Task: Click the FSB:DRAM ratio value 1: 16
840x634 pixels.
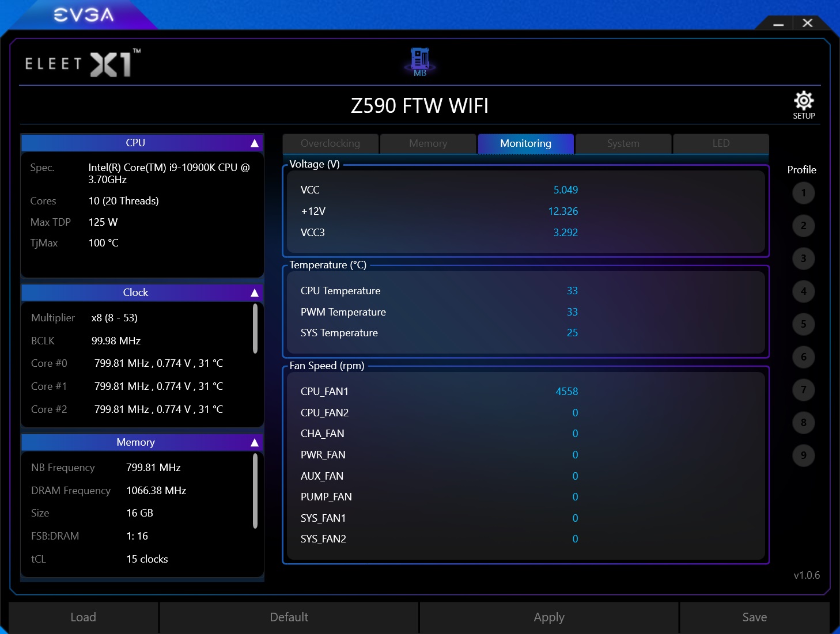Action: [x=137, y=536]
